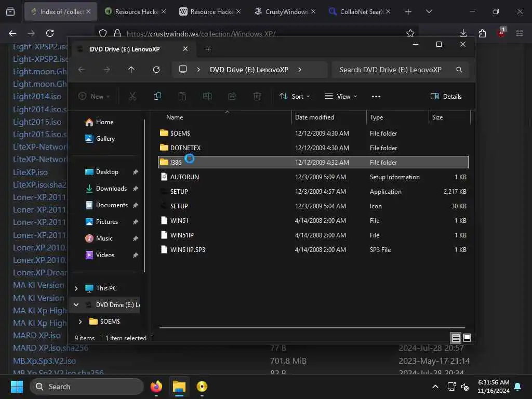The height and width of the screenshot is (399, 532).
Task: Switch to Index of /collection tab
Action: [61, 11]
